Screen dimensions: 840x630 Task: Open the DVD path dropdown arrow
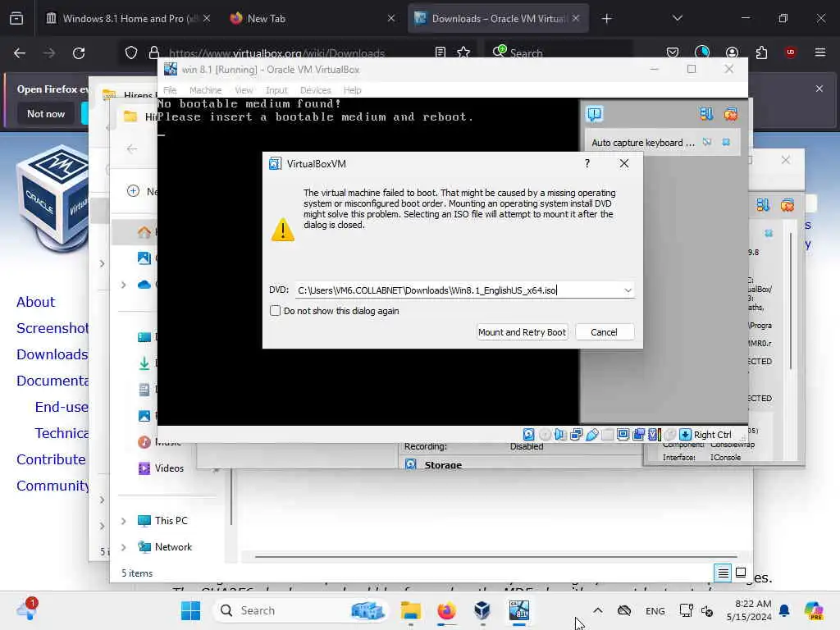click(628, 290)
